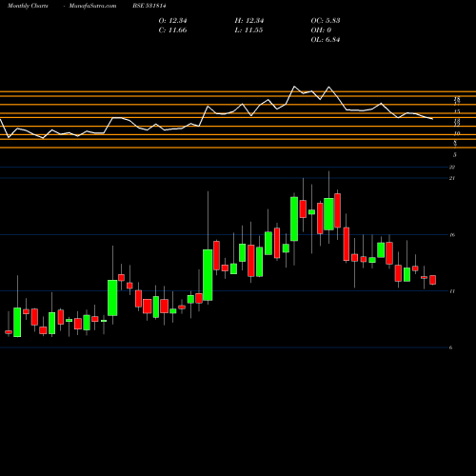Click indicator axis label 5
The image size is (476, 476).
[x=455, y=155]
